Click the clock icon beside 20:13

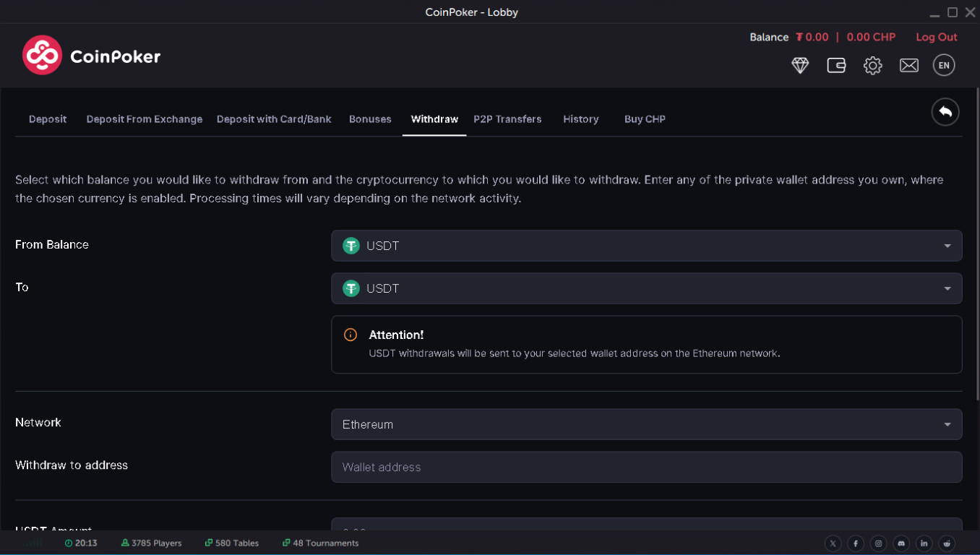(x=69, y=543)
